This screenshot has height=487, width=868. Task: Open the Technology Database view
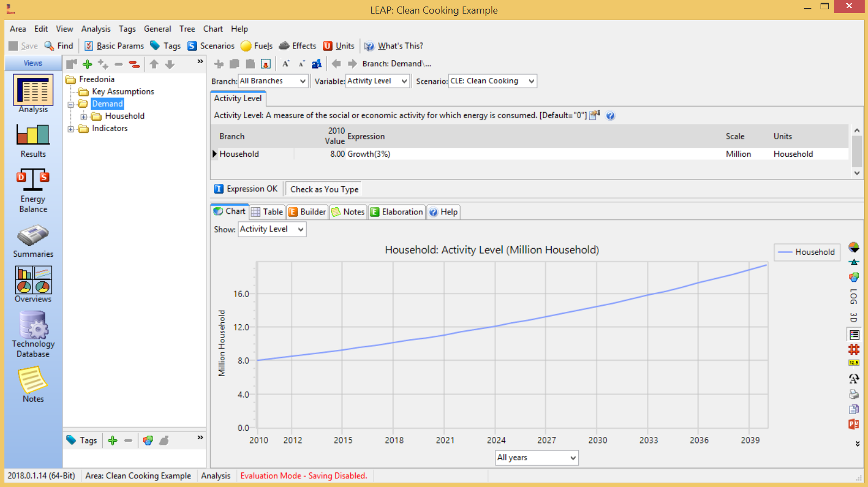(x=33, y=334)
